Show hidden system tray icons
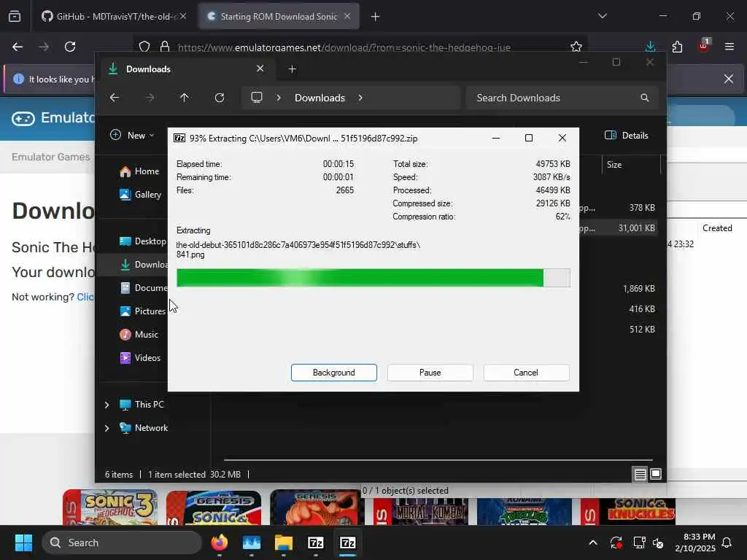The image size is (747, 560). [593, 542]
